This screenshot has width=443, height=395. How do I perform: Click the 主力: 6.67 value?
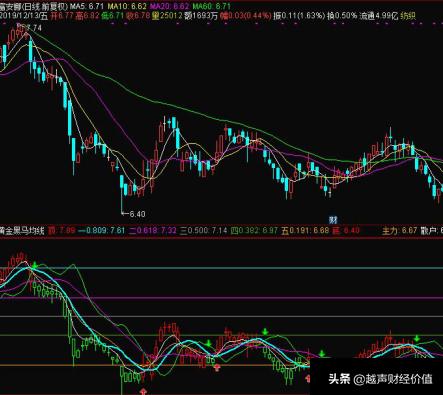click(399, 231)
